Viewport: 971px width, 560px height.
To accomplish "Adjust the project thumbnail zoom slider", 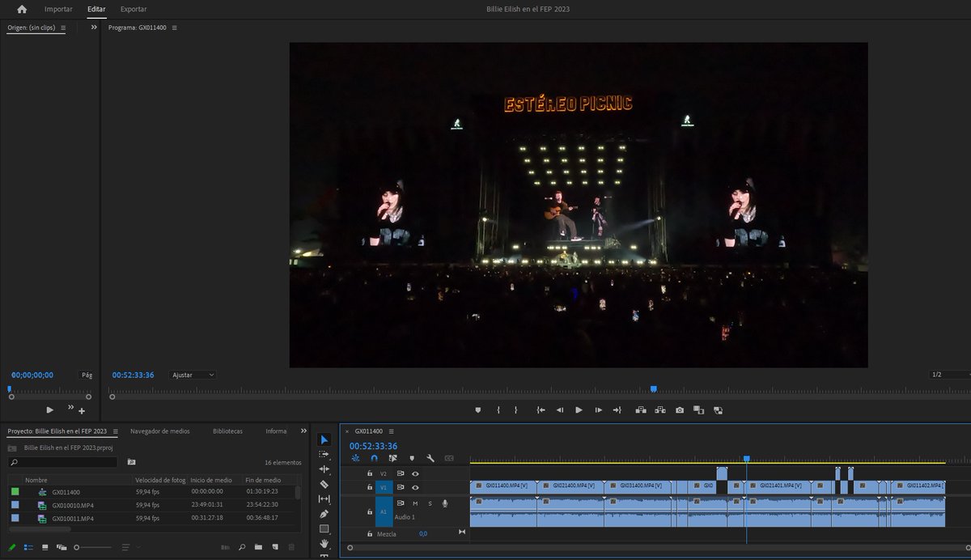I will (93, 548).
